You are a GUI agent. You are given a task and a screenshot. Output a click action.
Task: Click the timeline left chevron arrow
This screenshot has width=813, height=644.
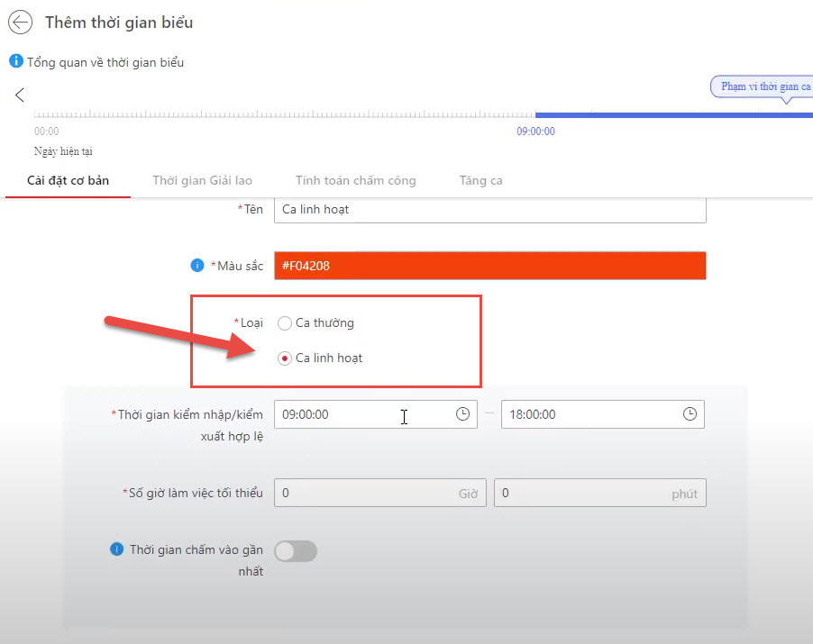pyautogui.click(x=20, y=95)
